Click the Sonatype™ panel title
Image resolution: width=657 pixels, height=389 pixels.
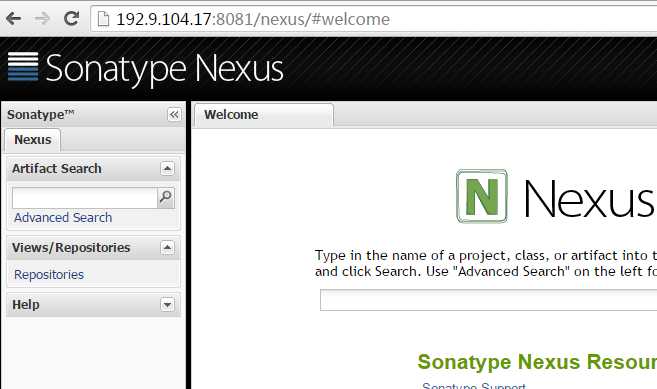(x=41, y=114)
